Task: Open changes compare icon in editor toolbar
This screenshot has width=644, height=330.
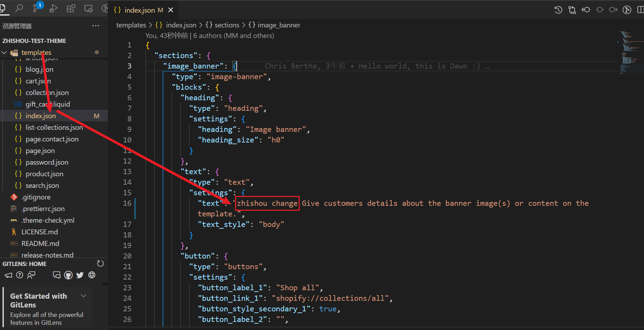Action: pos(572,10)
